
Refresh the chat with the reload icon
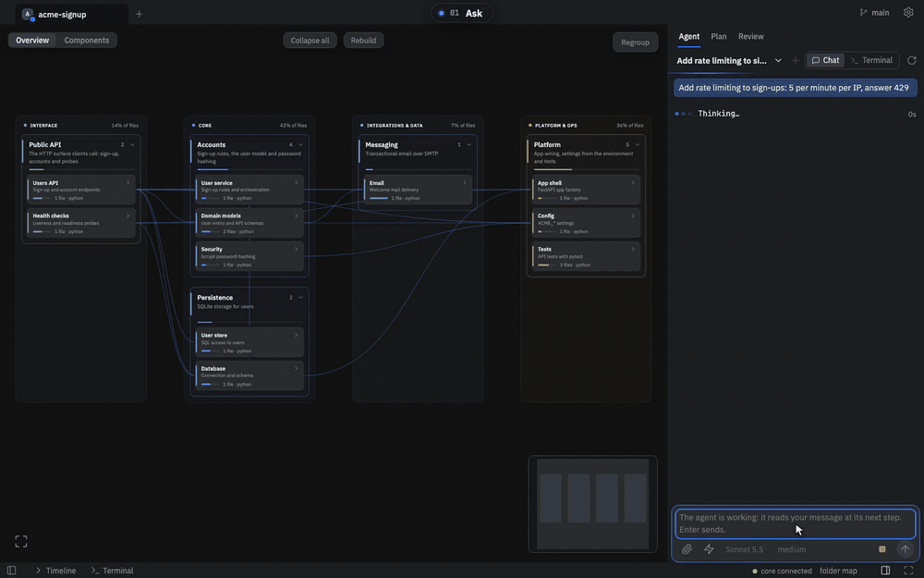[912, 60]
